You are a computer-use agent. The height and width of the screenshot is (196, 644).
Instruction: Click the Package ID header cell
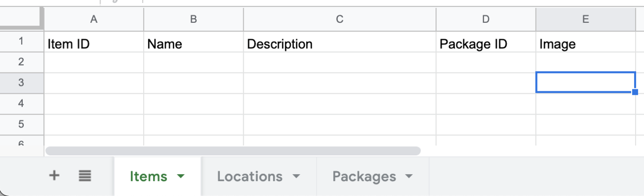pyautogui.click(x=486, y=44)
